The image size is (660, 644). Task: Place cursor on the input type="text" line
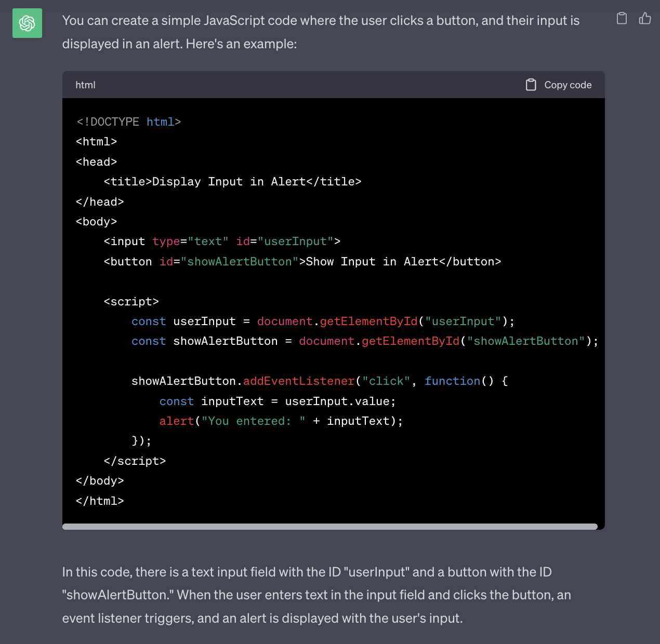pyautogui.click(x=222, y=242)
